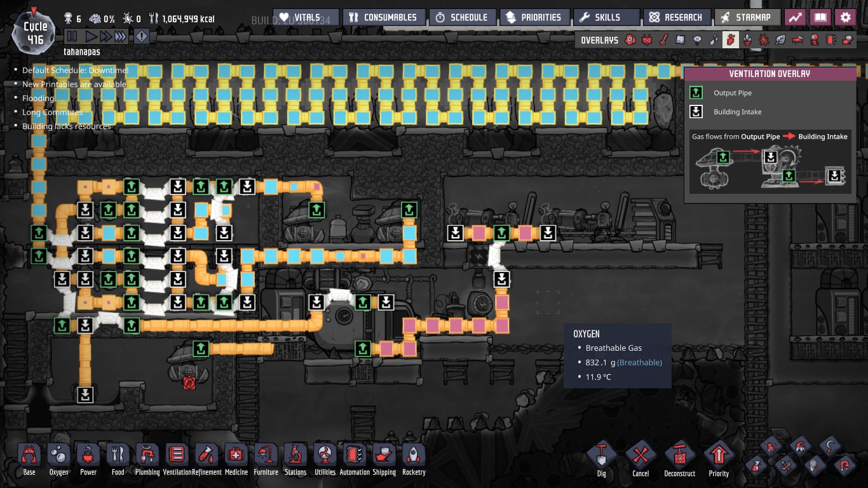Open the Shipping build category
868x488 pixels.
384,459
